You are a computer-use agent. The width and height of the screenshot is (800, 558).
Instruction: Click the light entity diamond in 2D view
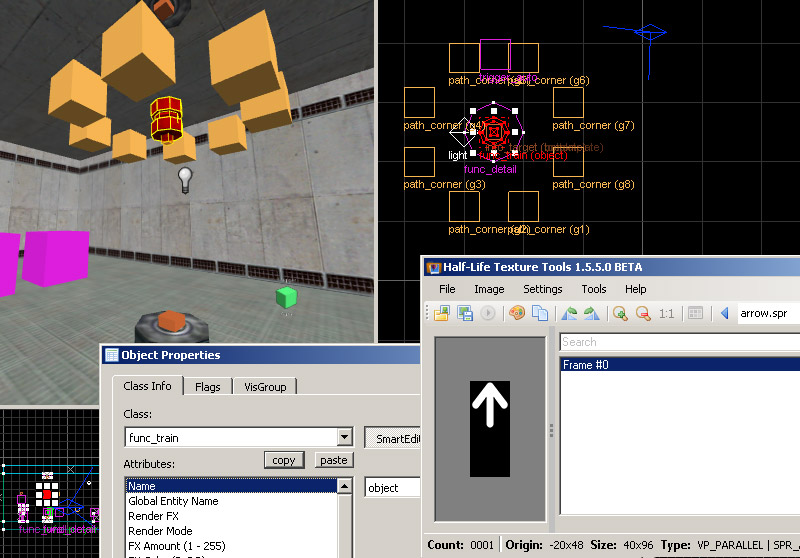(464, 132)
